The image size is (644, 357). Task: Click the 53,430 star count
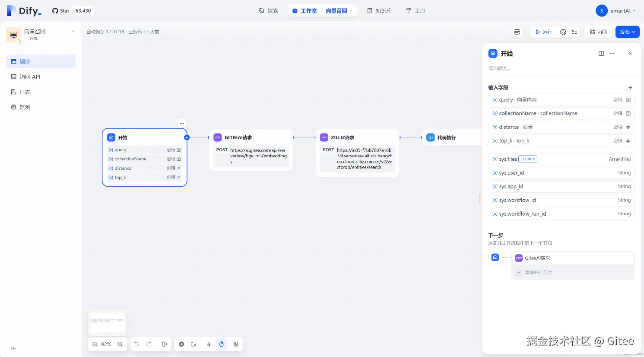click(83, 11)
